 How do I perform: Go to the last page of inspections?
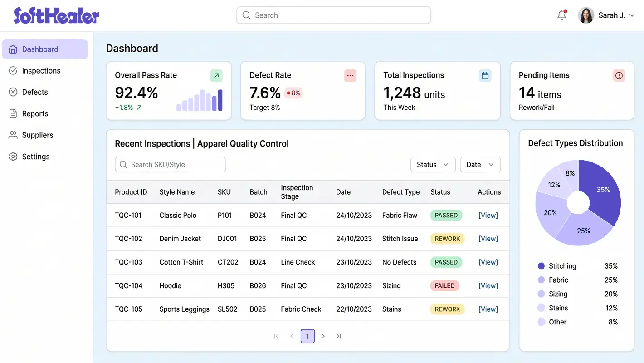338,336
